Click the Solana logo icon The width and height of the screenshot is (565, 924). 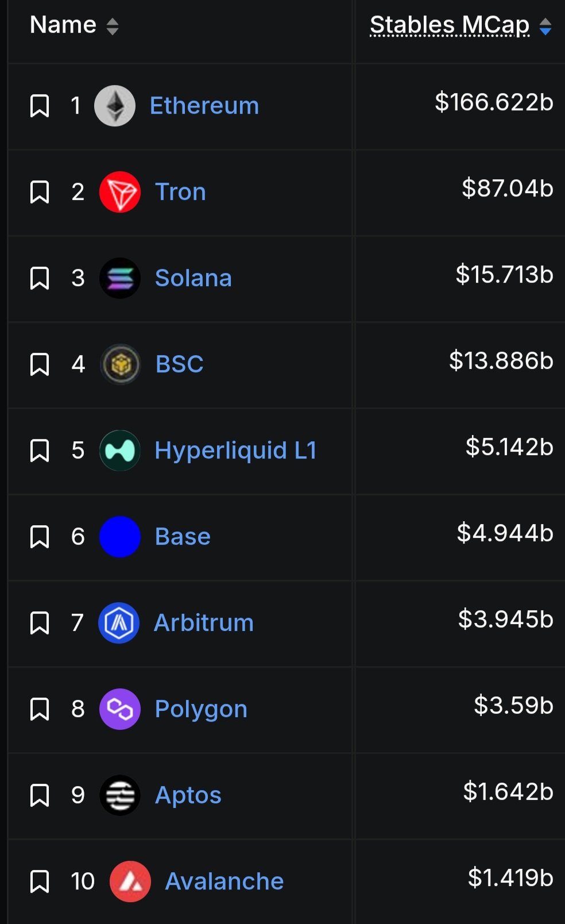pos(120,278)
